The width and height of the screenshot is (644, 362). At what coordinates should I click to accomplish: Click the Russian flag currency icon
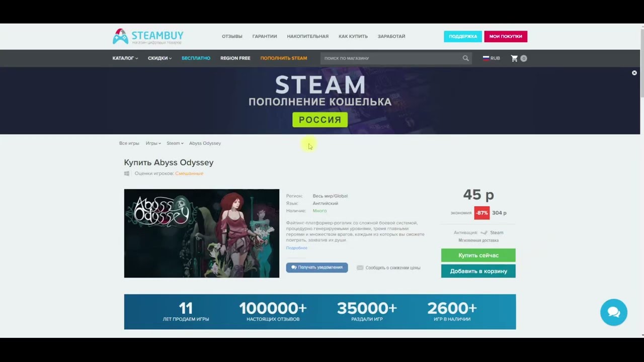coord(486,58)
